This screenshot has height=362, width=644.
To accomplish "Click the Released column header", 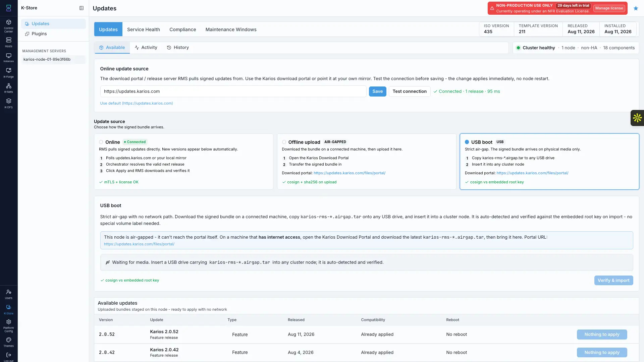I will click(x=296, y=320).
